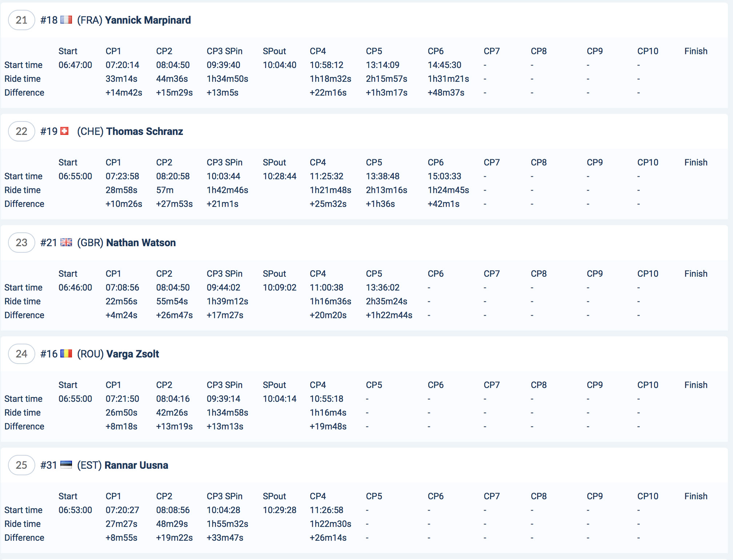Click Marpinard's CP6 time 14:45:30

click(444, 65)
